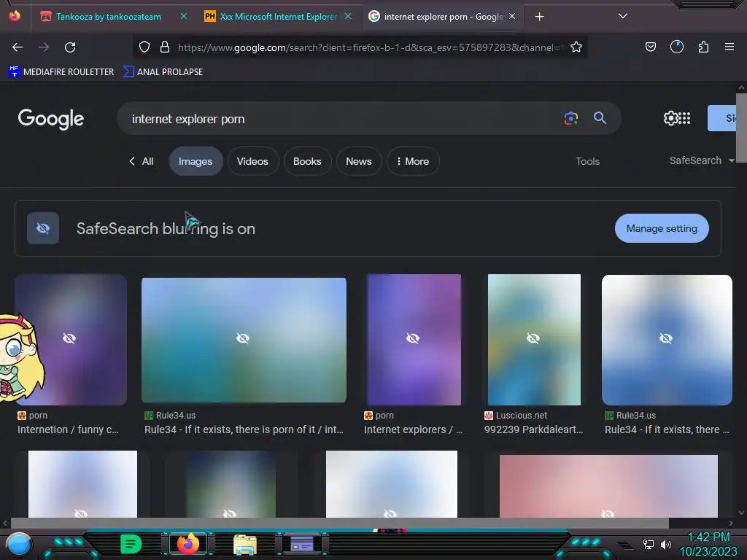Reveal the first blurred Internetion image
Image resolution: width=747 pixels, height=560 pixels.
71,340
